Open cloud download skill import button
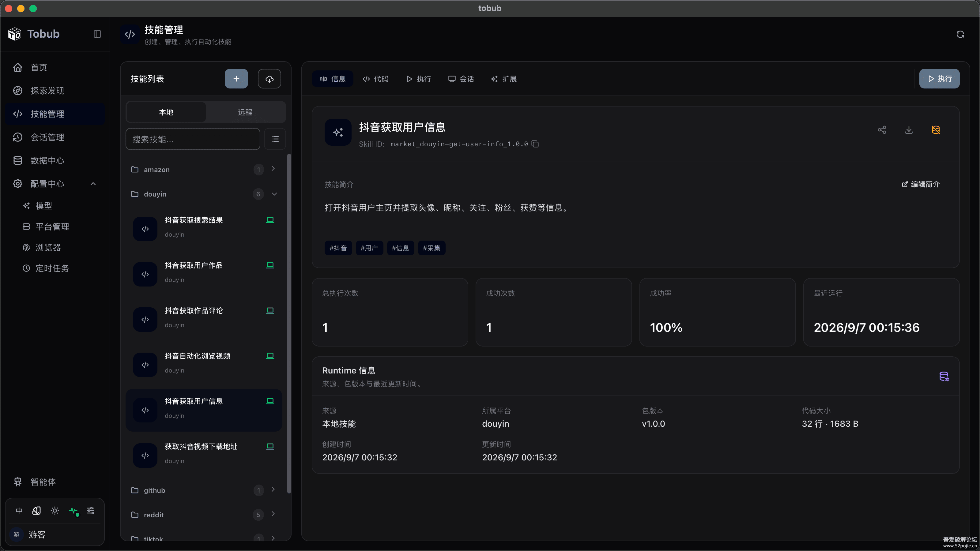This screenshot has width=980, height=551. (x=269, y=79)
